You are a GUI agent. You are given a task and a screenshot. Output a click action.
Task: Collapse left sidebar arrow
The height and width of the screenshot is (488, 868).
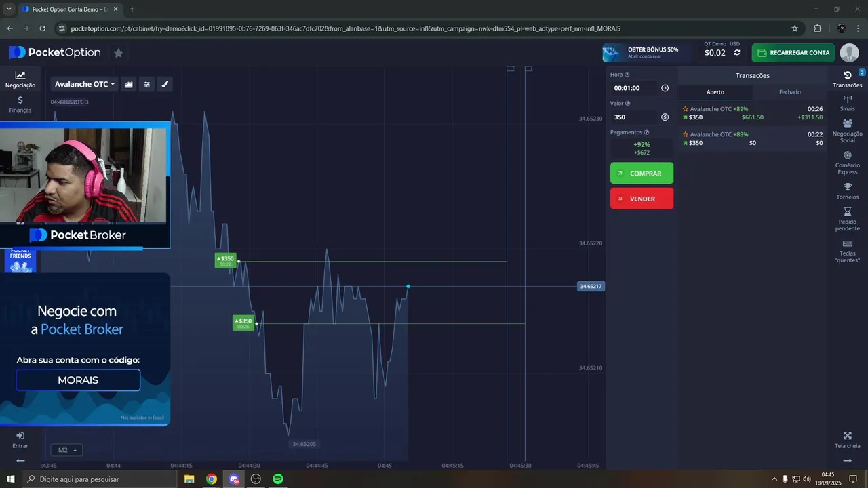pos(20,460)
